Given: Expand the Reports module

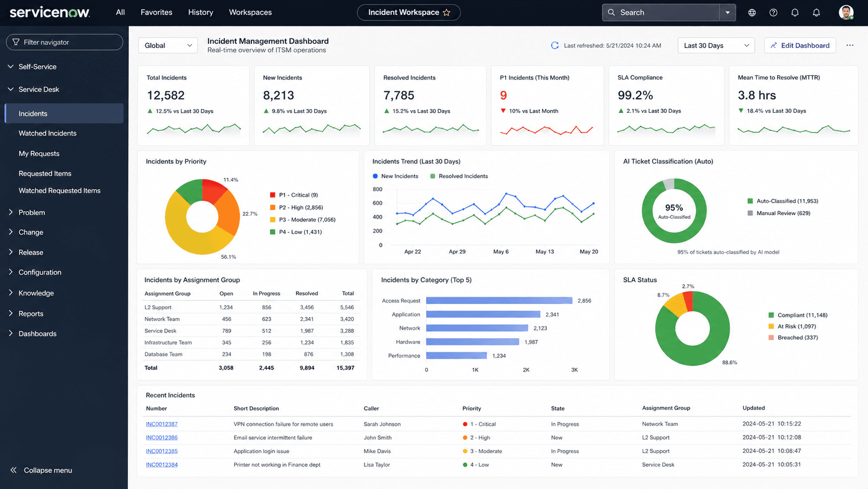Looking at the screenshot, I should pyautogui.click(x=10, y=313).
